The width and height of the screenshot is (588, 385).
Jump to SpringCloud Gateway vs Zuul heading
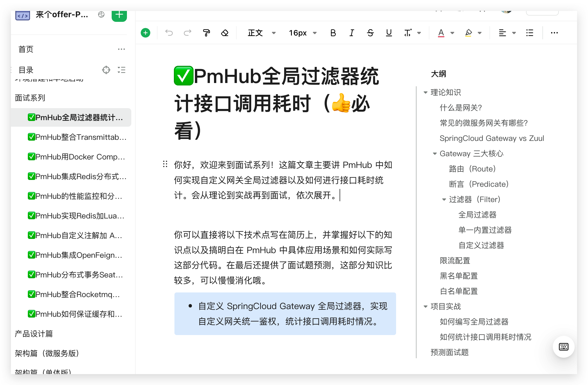(492, 138)
